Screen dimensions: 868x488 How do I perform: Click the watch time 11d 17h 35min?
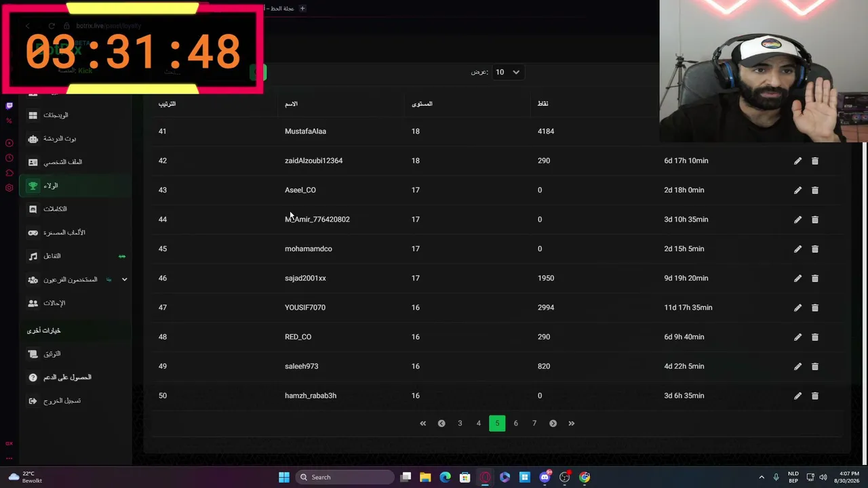688,308
